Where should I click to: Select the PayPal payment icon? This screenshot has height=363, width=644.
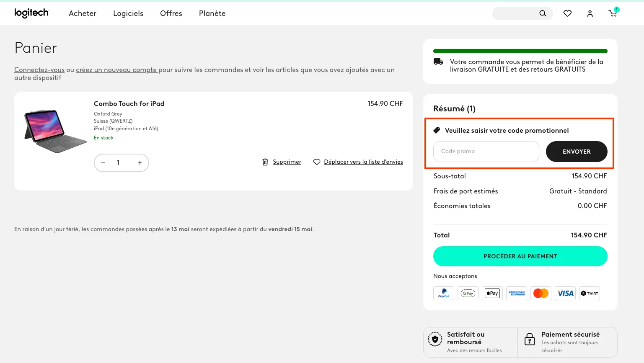pos(444,293)
